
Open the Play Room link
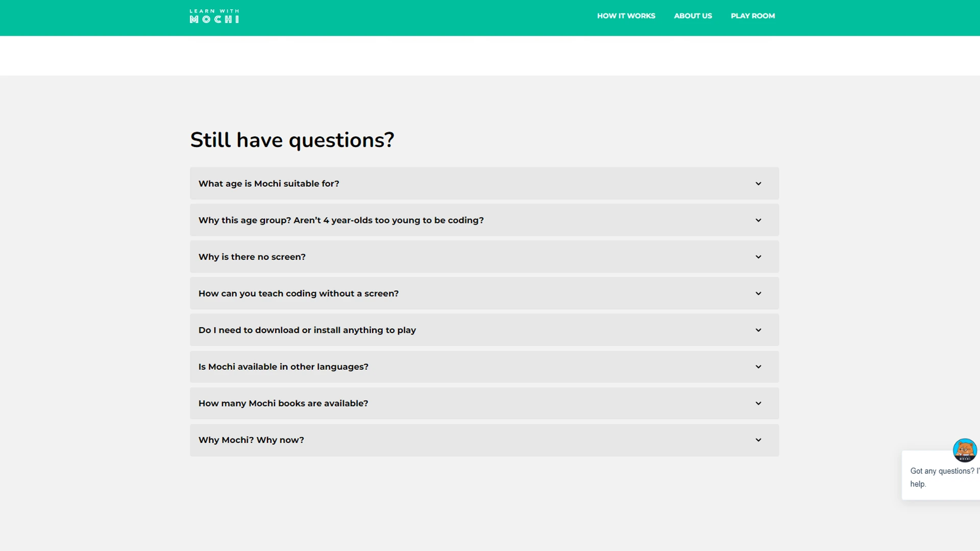coord(752,16)
